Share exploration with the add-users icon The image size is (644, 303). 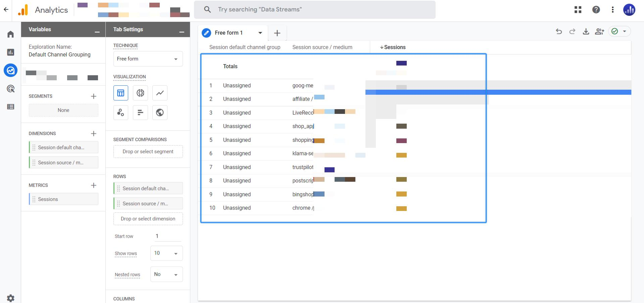(x=599, y=32)
